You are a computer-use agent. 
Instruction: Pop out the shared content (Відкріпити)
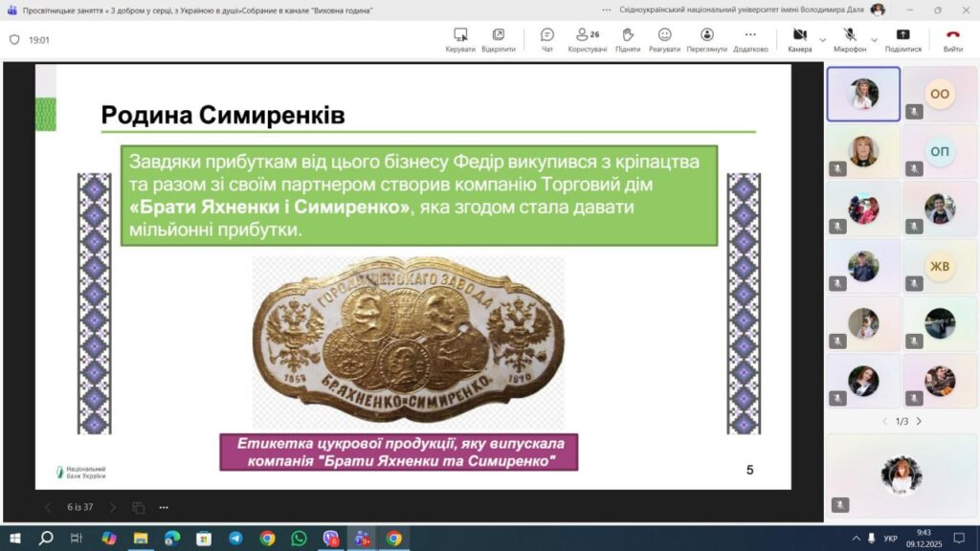click(499, 39)
